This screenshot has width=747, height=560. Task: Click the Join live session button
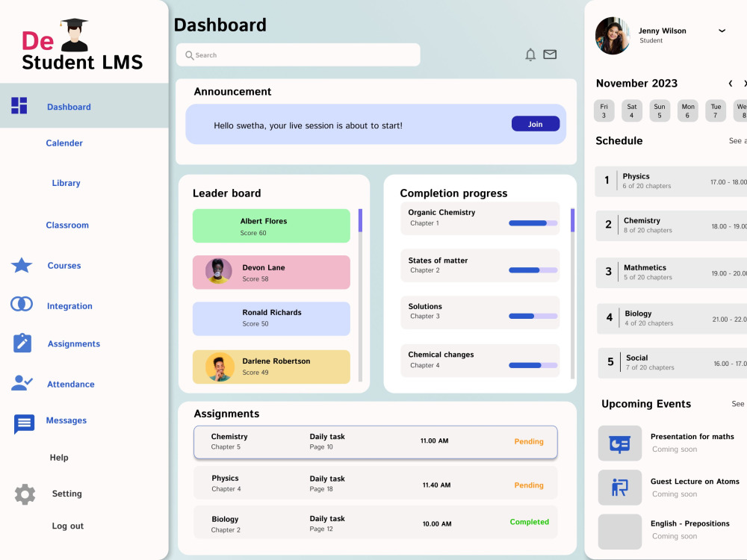pyautogui.click(x=536, y=124)
